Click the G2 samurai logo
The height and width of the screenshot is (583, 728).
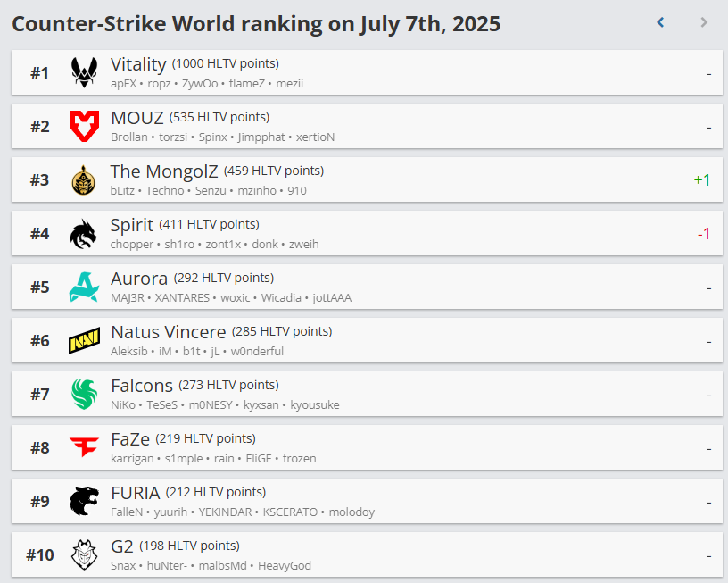click(x=84, y=554)
